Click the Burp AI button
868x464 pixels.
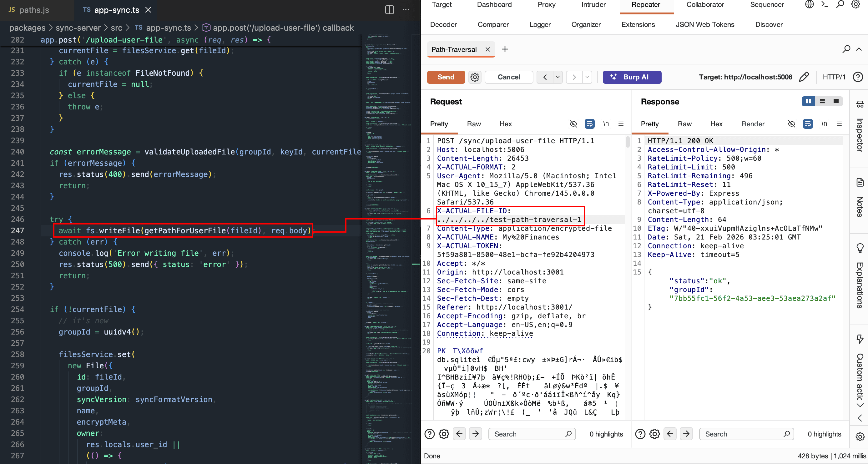(632, 77)
